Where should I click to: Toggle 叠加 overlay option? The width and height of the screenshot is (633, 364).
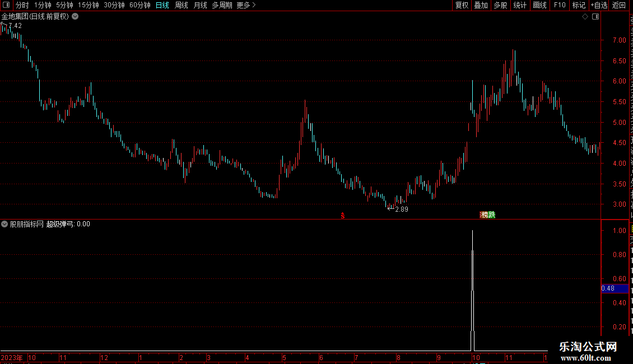coord(481,5)
